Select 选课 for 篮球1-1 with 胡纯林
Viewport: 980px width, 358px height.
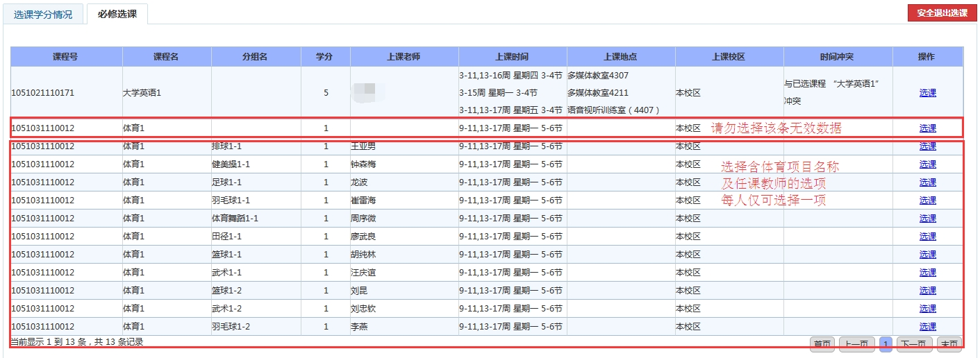(927, 255)
